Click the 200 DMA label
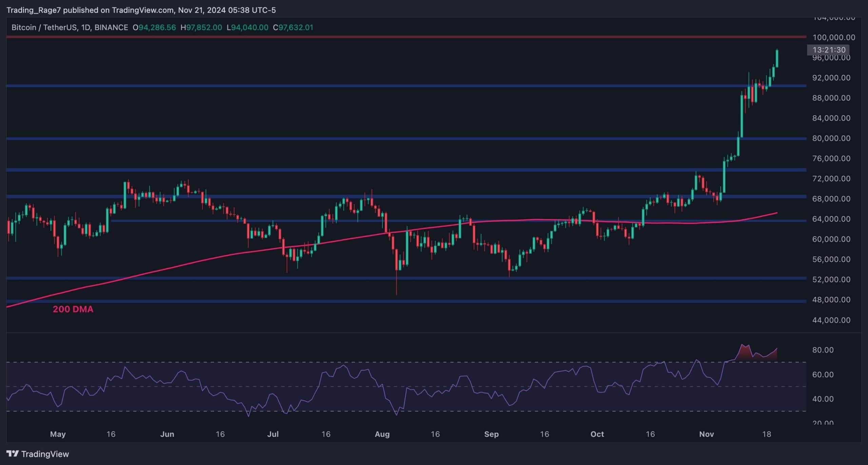The width and height of the screenshot is (868, 465). click(73, 309)
